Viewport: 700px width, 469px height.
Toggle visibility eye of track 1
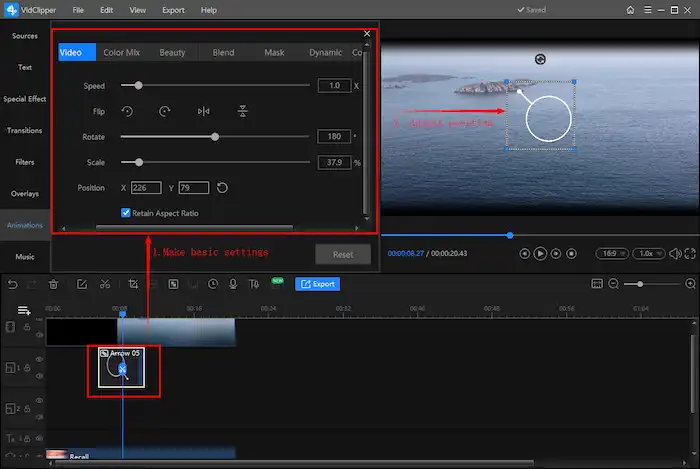(x=40, y=359)
